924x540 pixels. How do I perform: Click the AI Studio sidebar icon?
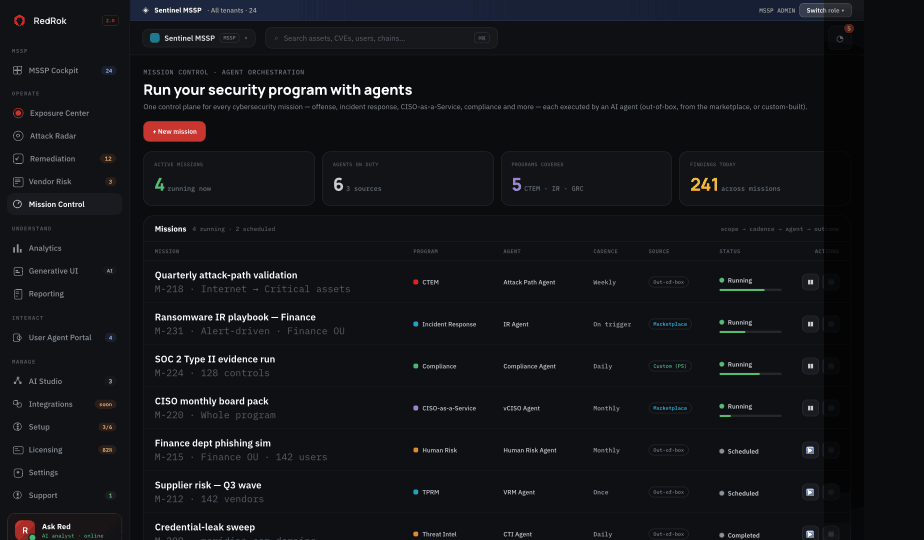point(18,381)
